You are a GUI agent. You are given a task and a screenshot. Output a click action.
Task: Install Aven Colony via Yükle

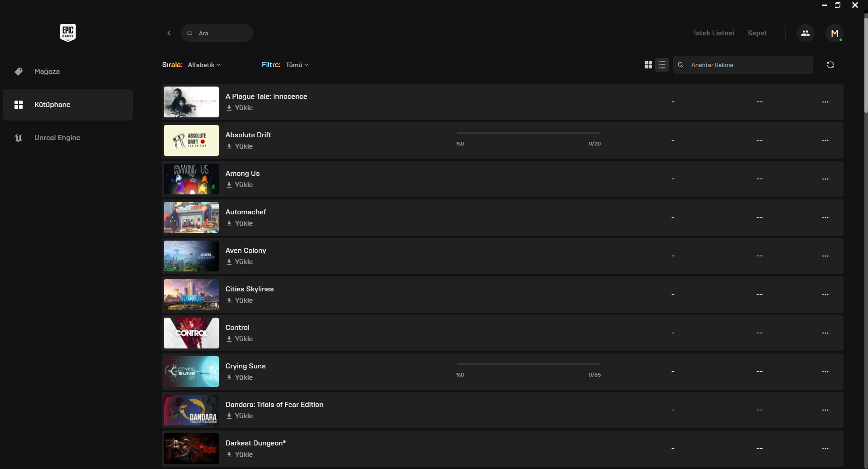point(240,262)
